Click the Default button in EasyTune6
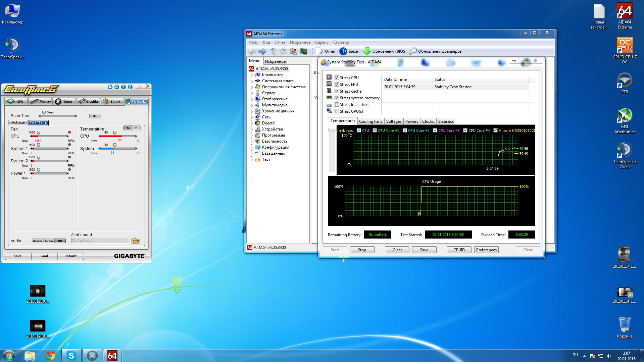This screenshot has height=362, width=644. coord(70,256)
